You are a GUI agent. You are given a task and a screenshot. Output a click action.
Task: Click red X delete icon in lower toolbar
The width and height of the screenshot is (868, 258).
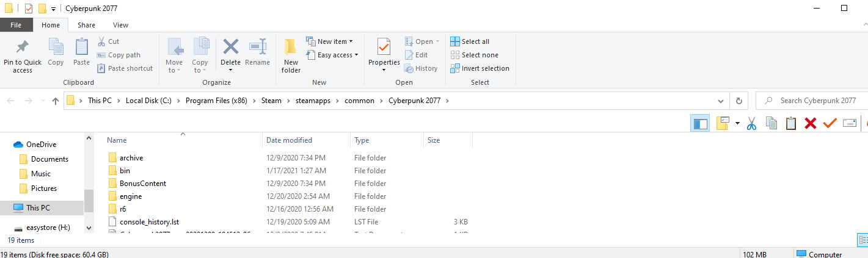810,123
